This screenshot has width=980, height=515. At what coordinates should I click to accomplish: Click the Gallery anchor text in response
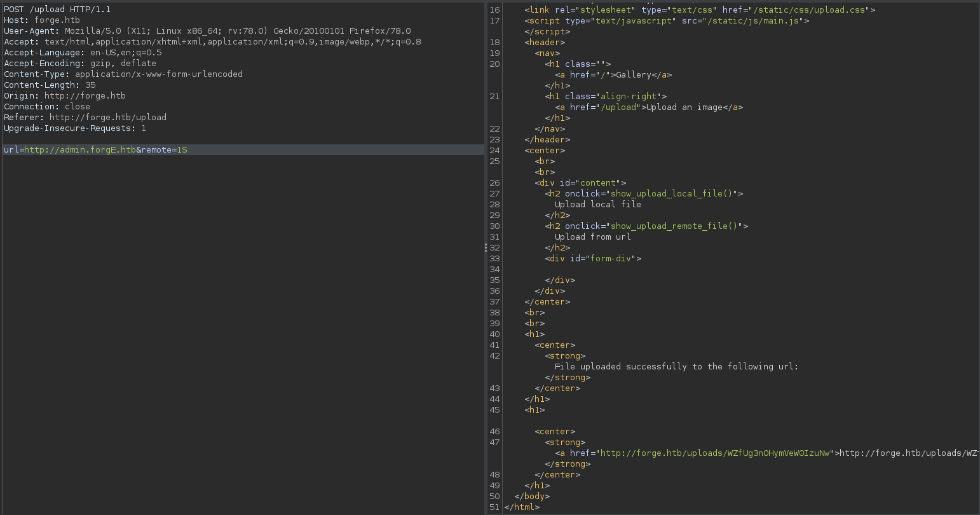[633, 75]
